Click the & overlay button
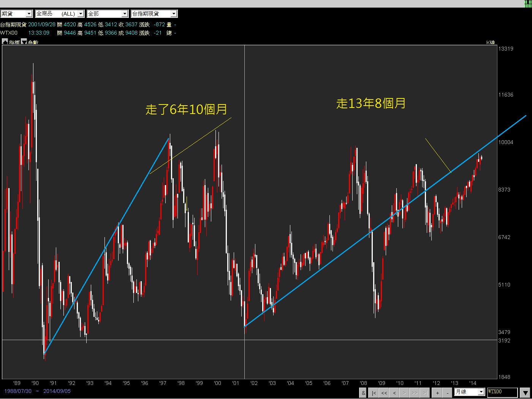 363,393
